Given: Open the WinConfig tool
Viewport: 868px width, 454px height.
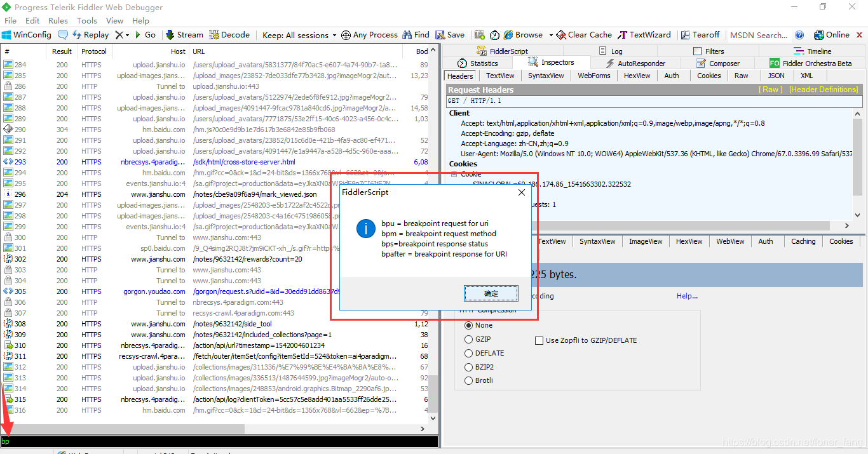Looking at the screenshot, I should [x=26, y=35].
